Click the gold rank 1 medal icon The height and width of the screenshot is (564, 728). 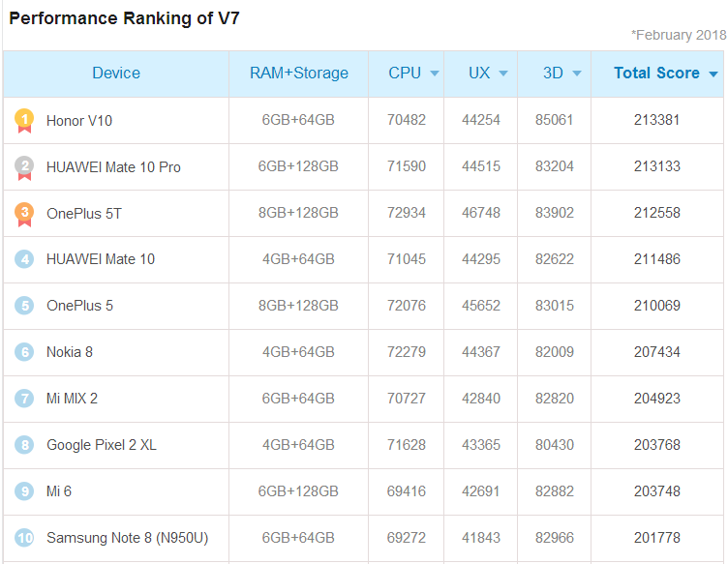24,121
